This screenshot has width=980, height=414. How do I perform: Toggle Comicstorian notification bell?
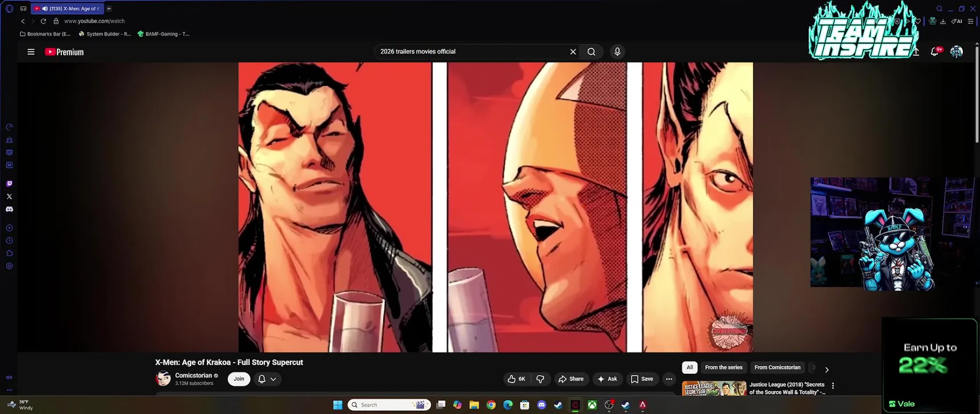(262, 379)
